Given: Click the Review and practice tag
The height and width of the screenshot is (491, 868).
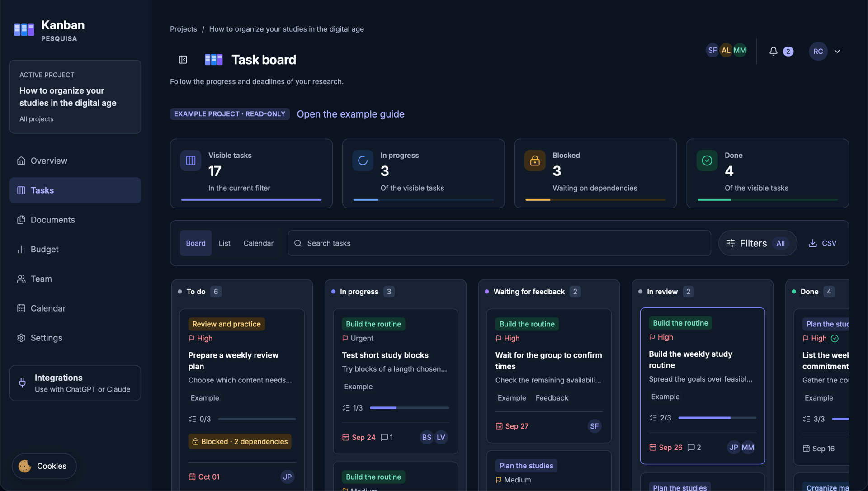Looking at the screenshot, I should coord(226,324).
